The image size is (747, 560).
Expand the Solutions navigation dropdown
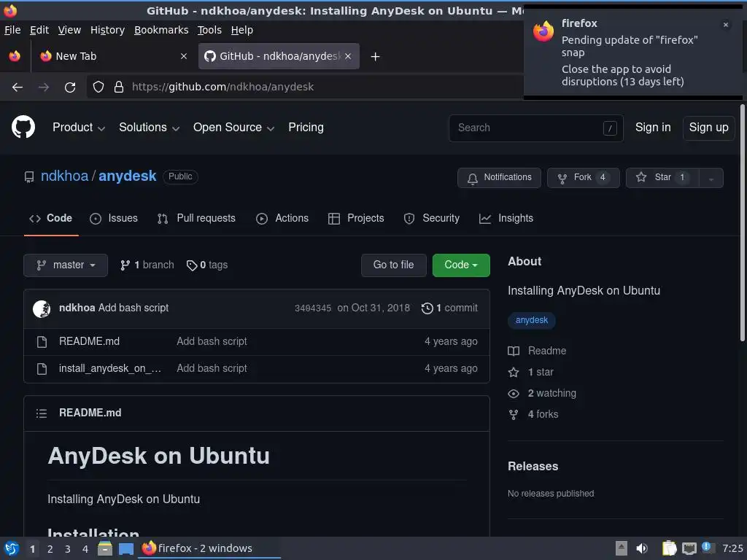pyautogui.click(x=149, y=127)
